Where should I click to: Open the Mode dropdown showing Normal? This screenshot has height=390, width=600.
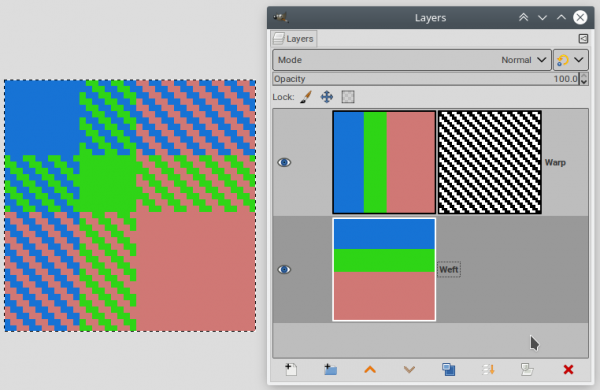[412, 60]
